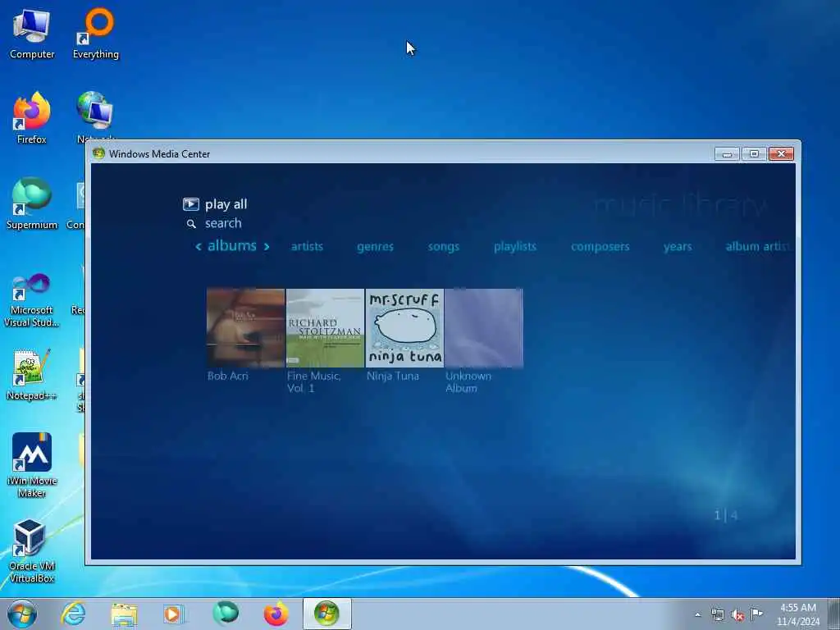The width and height of the screenshot is (840, 630).
Task: Click the 'Bob Acri' album title text
Action: (228, 376)
